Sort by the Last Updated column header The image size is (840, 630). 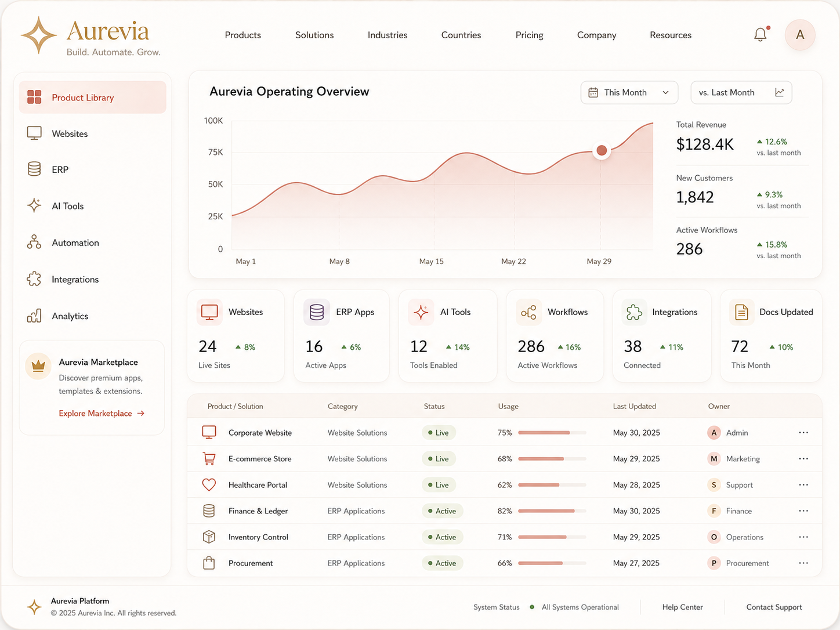pyautogui.click(x=635, y=406)
